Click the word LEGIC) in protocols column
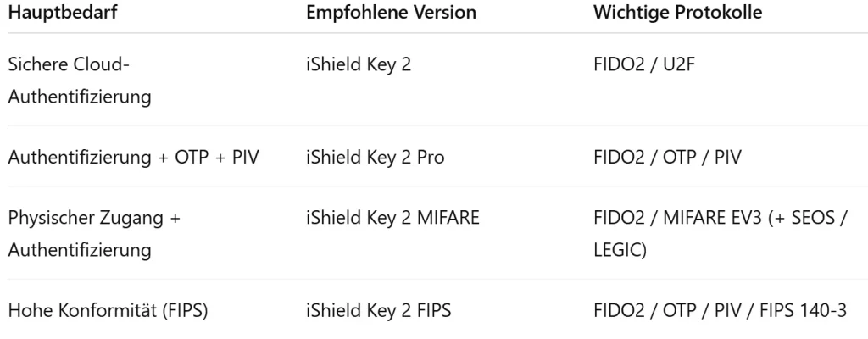868x339 pixels. click(x=620, y=250)
